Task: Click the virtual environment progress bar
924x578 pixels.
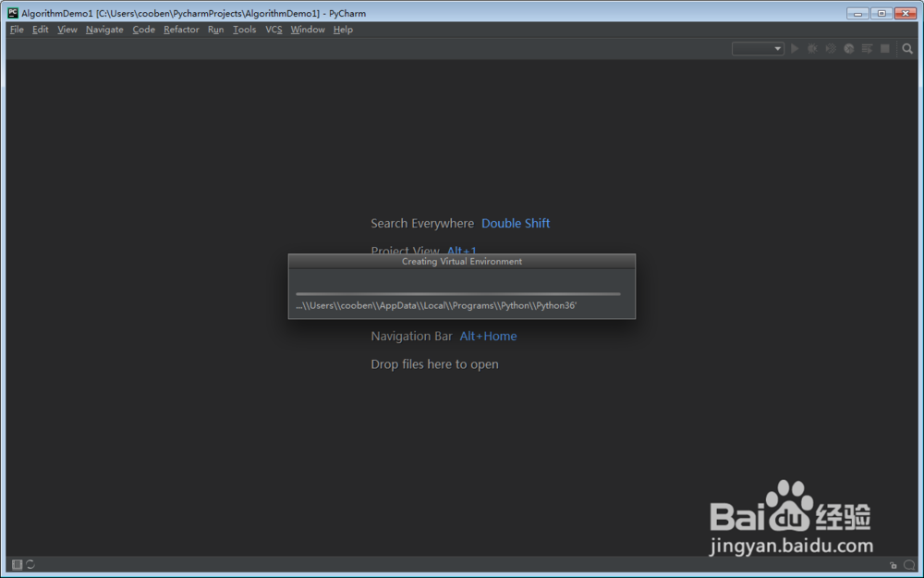Action: 458,294
